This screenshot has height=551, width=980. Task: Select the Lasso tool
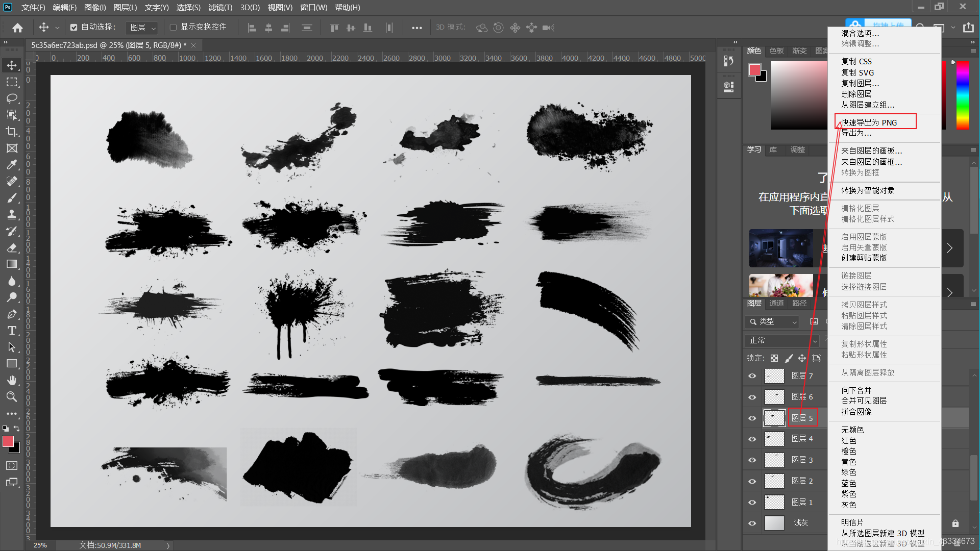click(12, 98)
